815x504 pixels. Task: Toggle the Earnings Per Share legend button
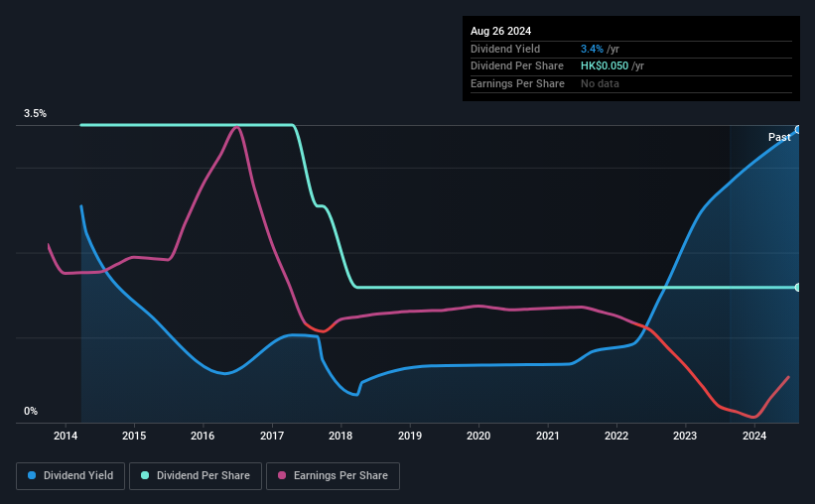(333, 476)
